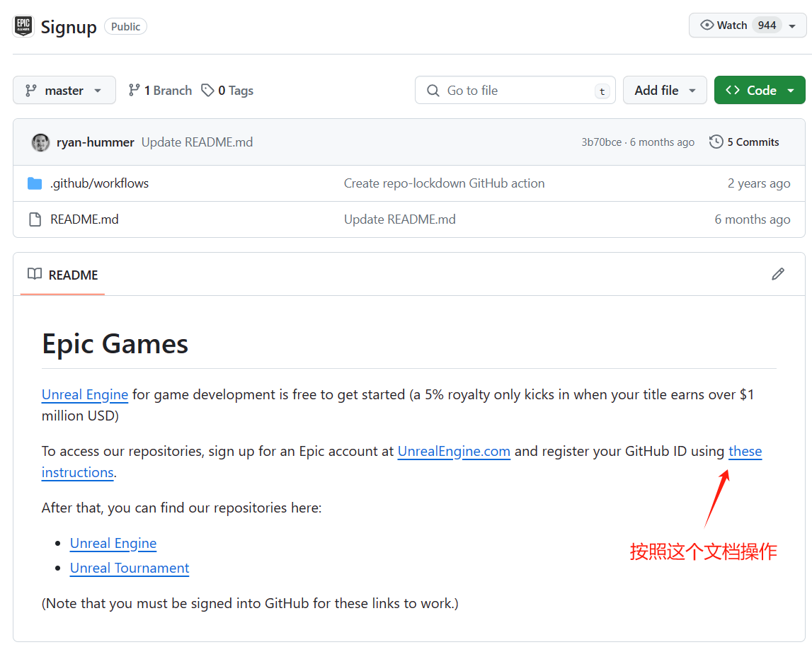
Task: Open the .github/workflows folder
Action: [99, 183]
